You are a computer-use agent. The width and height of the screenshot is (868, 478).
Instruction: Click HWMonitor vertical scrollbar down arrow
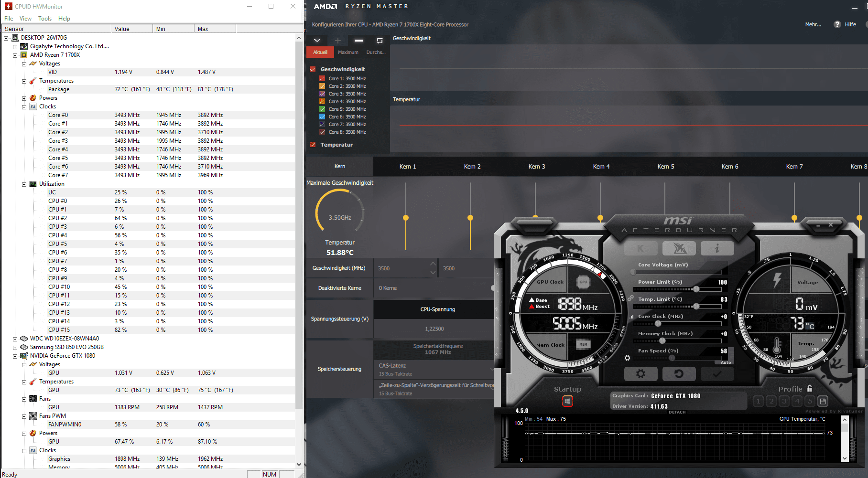click(x=299, y=464)
